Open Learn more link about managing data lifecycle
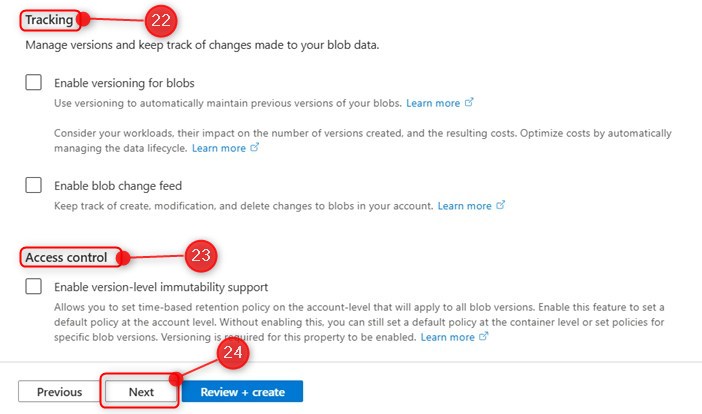 point(218,148)
